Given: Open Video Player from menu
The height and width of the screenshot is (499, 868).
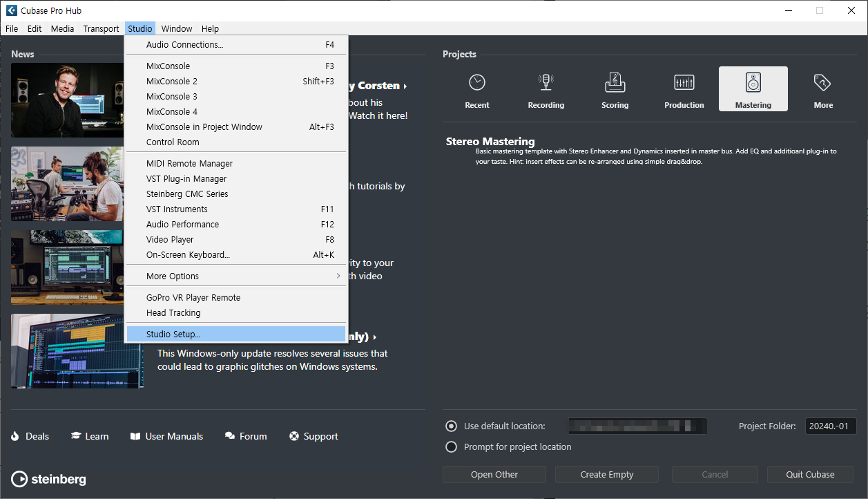Looking at the screenshot, I should pos(236,239).
